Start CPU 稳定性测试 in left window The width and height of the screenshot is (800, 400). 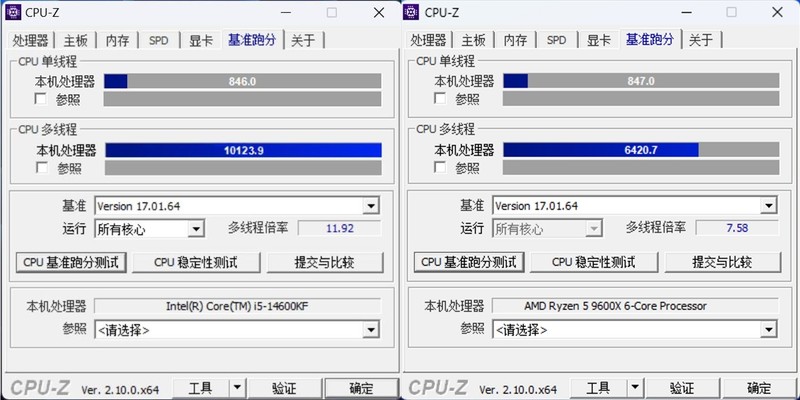(196, 262)
